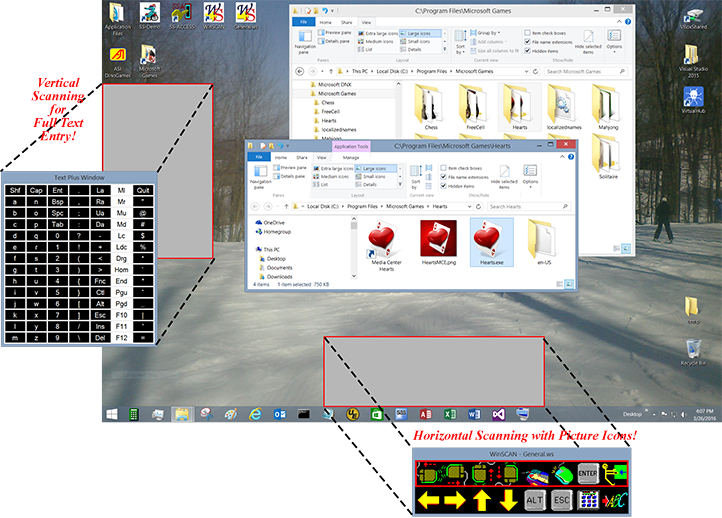This screenshot has width=722, height=518.
Task: Click the left arrow in WinSCAN panel
Action: [430, 499]
